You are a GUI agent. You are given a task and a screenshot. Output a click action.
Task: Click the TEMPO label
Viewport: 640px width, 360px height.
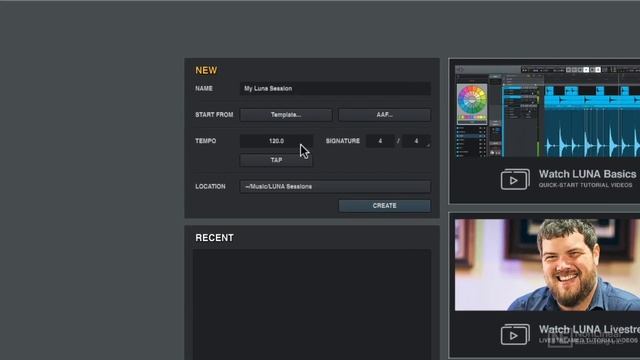(206, 141)
